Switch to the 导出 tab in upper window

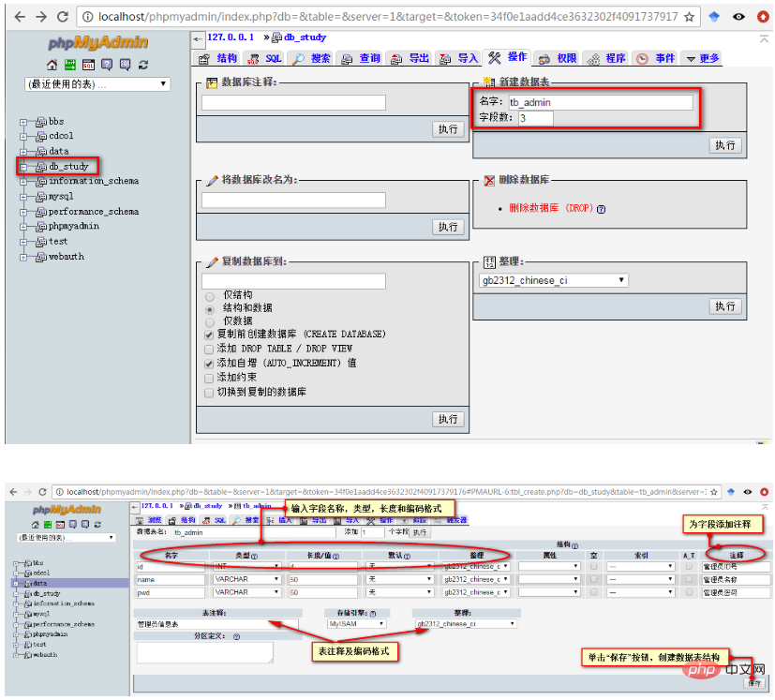(x=410, y=58)
